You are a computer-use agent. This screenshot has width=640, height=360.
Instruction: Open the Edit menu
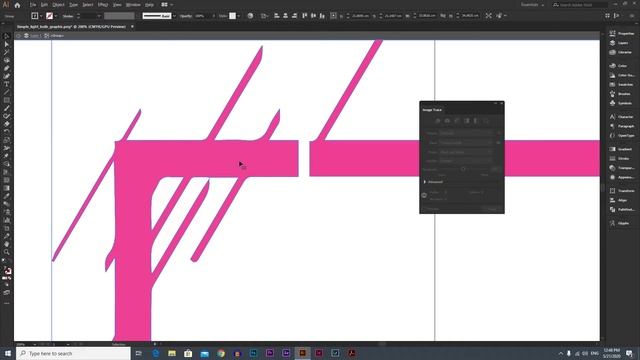click(x=44, y=5)
